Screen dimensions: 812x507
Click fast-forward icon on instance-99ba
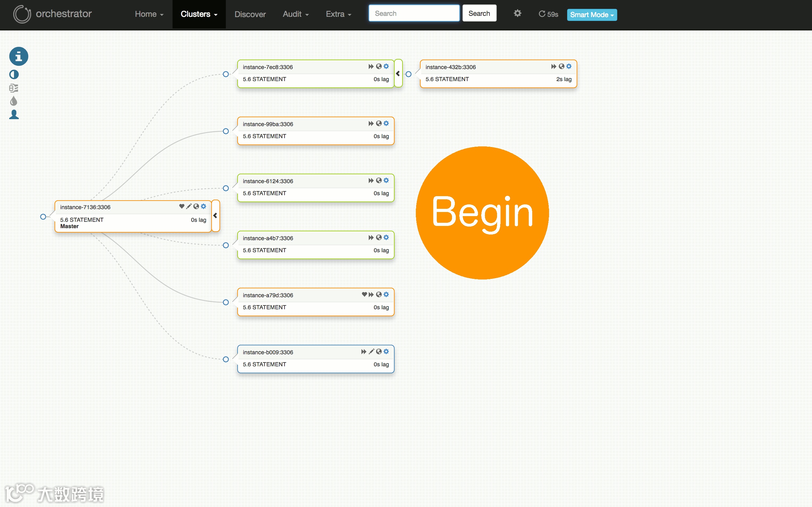[x=371, y=123]
